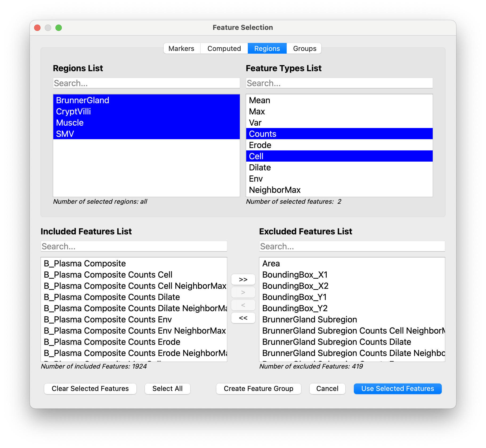The image size is (486, 448).
Task: Select Area in the Excluded Features List
Action: tap(271, 263)
